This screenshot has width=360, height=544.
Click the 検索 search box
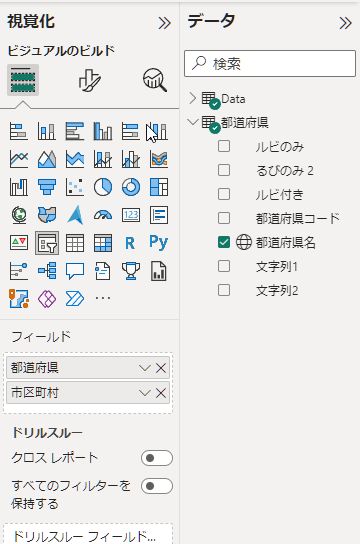(270, 63)
